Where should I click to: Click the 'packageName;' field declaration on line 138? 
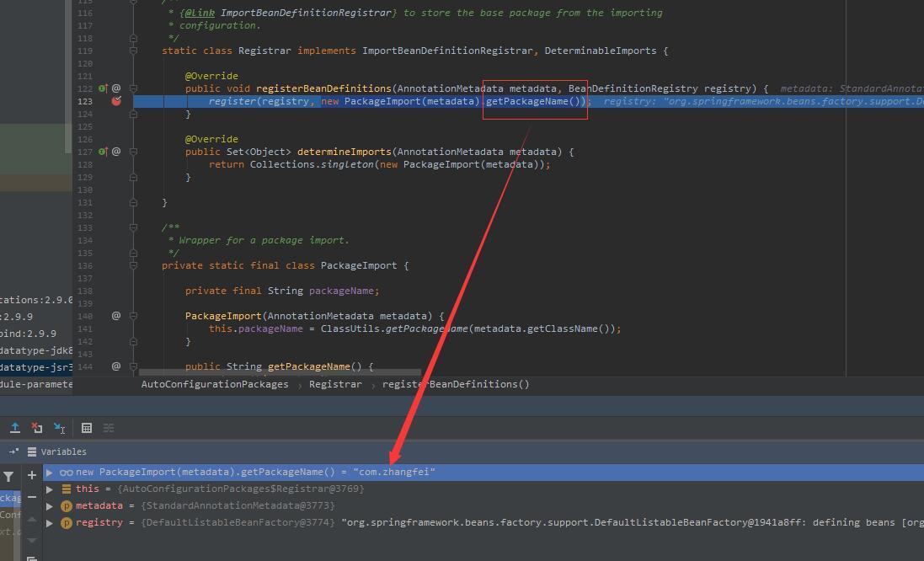(x=344, y=291)
